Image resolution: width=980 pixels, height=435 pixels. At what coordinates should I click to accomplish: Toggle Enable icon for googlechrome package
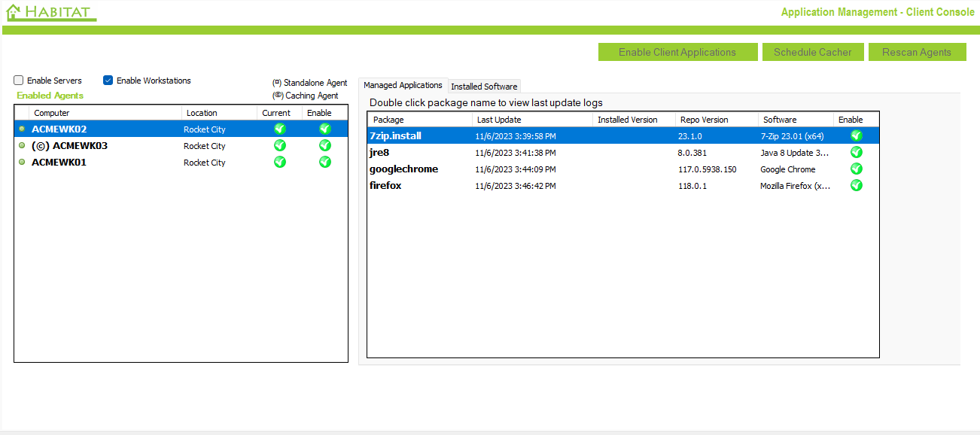point(856,169)
